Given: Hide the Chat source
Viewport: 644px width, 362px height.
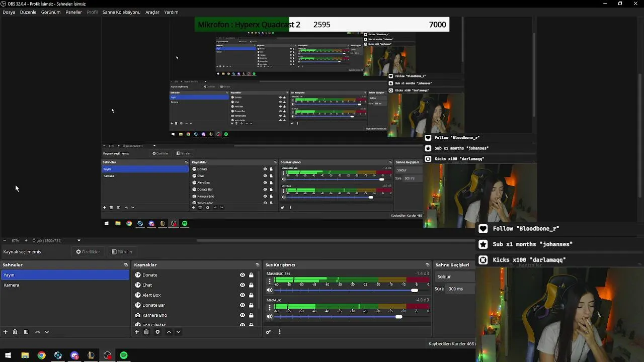Looking at the screenshot, I should click(x=243, y=285).
